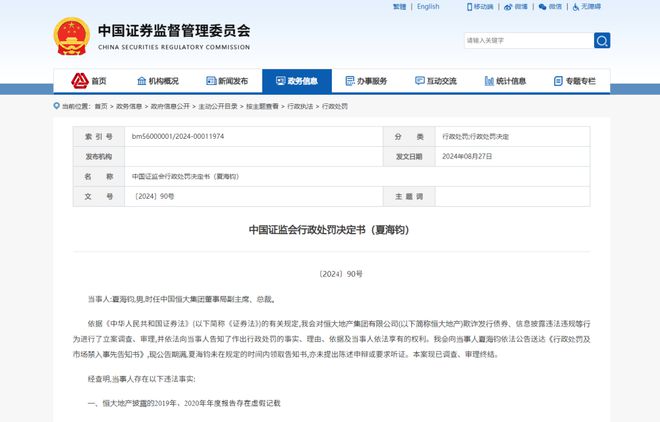Image resolution: width=660 pixels, height=422 pixels.
Task: Click the 名称 row title value in table
Action: (x=186, y=176)
